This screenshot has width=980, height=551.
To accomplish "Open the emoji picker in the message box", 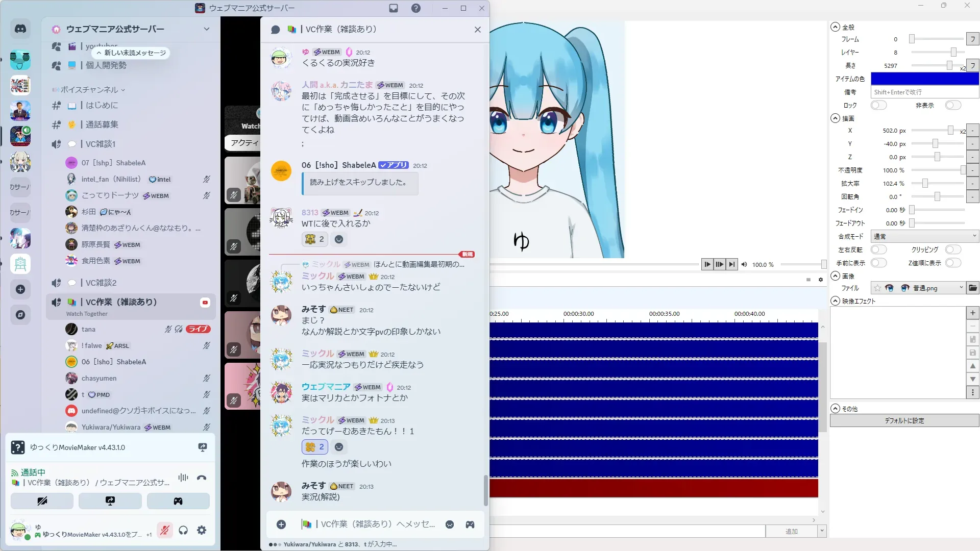I will click(x=450, y=524).
